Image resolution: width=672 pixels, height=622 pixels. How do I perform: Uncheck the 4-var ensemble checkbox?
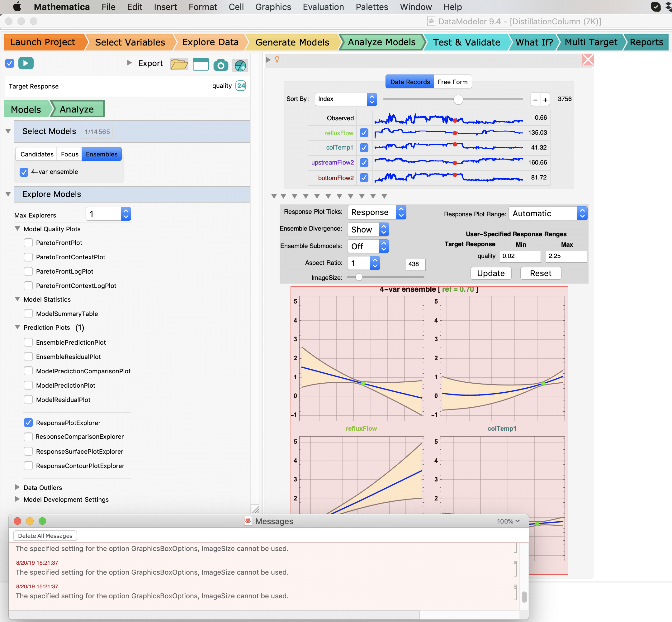[x=24, y=172]
